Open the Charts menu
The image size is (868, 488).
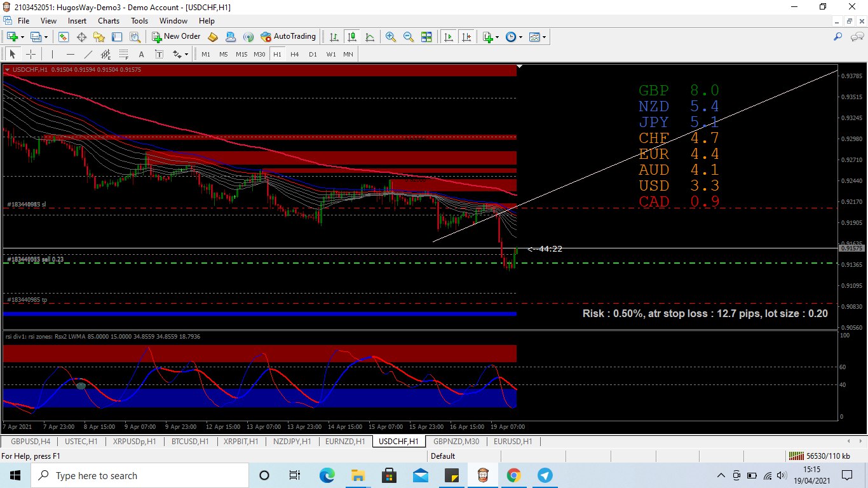[x=108, y=21]
